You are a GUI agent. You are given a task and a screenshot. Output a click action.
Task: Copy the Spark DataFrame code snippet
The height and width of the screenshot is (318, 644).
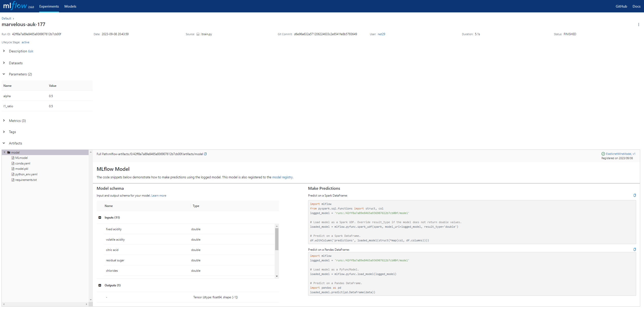click(634, 195)
